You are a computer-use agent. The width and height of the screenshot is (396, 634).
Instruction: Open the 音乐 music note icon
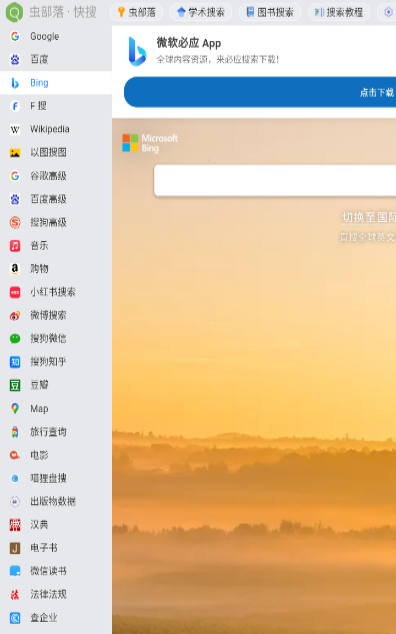click(15, 245)
